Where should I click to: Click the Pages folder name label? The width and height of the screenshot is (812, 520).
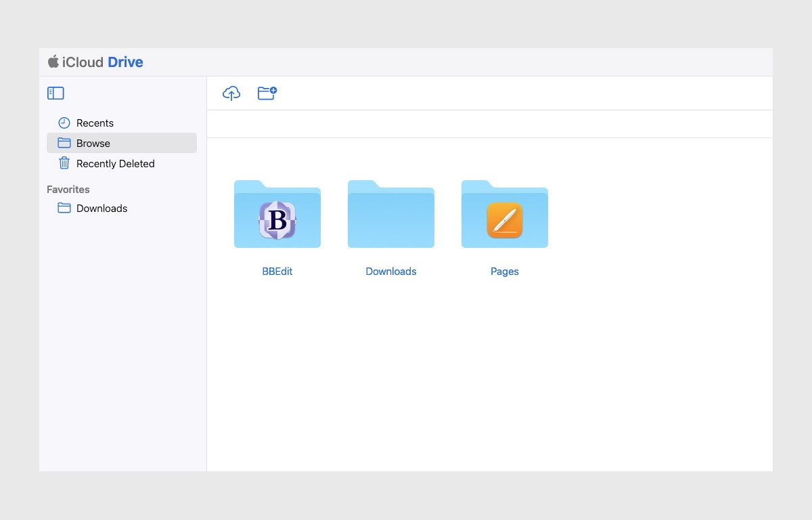pos(505,272)
